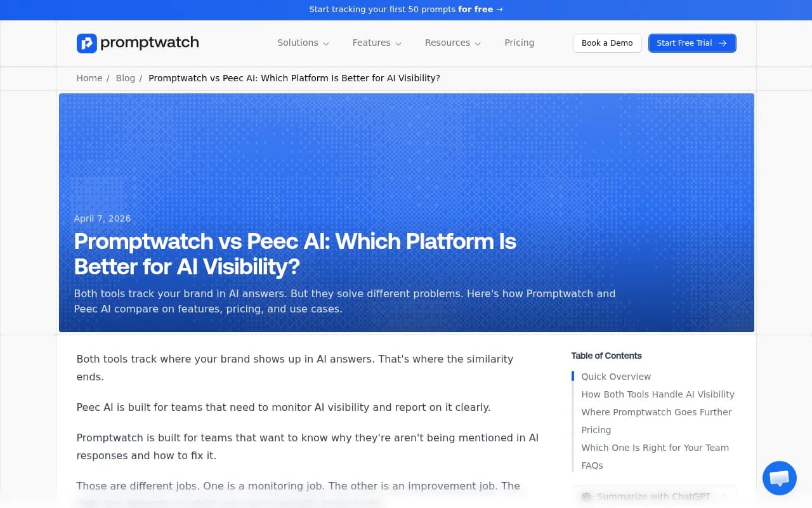The width and height of the screenshot is (812, 508).
Task: Click the Promptwatch logo icon
Action: coord(86,43)
